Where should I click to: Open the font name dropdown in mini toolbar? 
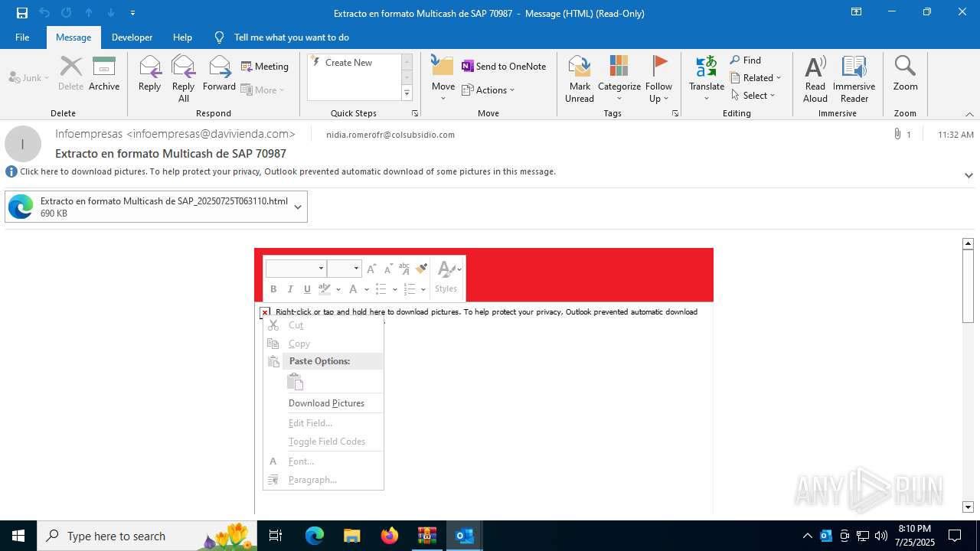(321, 269)
